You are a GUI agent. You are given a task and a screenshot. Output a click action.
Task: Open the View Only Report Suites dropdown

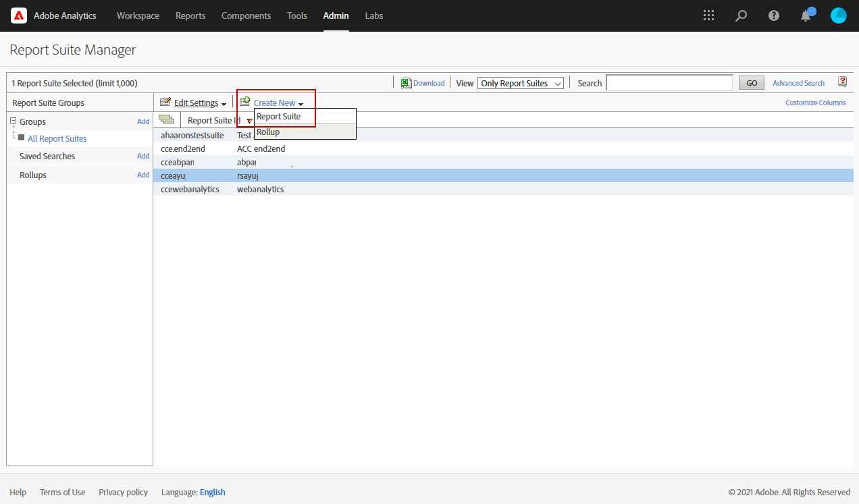pyautogui.click(x=521, y=83)
